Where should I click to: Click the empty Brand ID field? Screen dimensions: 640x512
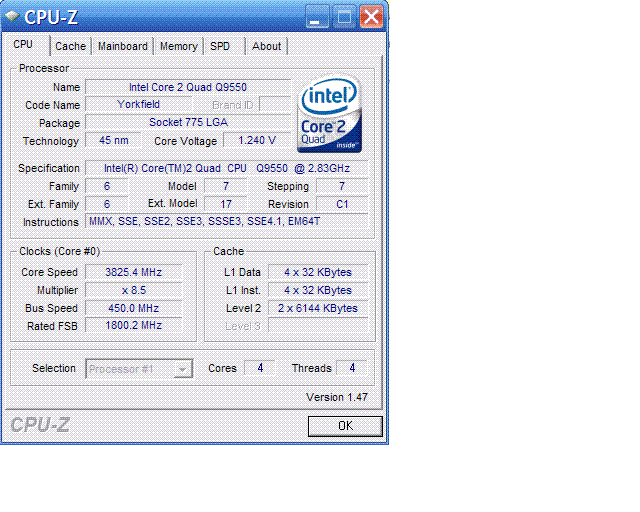click(275, 105)
